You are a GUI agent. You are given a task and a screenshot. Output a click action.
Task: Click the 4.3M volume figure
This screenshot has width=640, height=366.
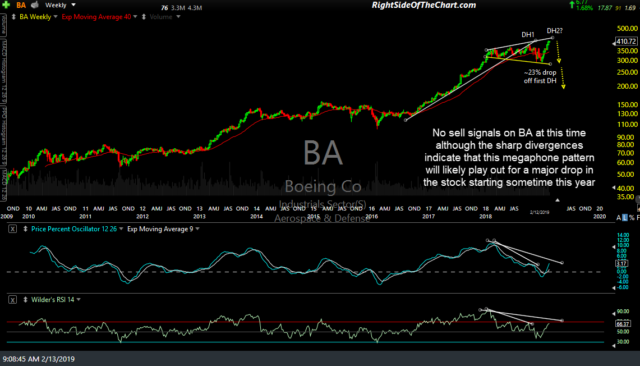tap(195, 7)
